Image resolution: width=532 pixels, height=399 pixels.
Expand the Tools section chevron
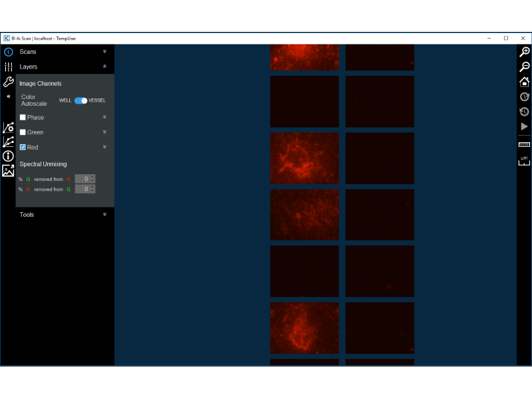click(x=105, y=214)
